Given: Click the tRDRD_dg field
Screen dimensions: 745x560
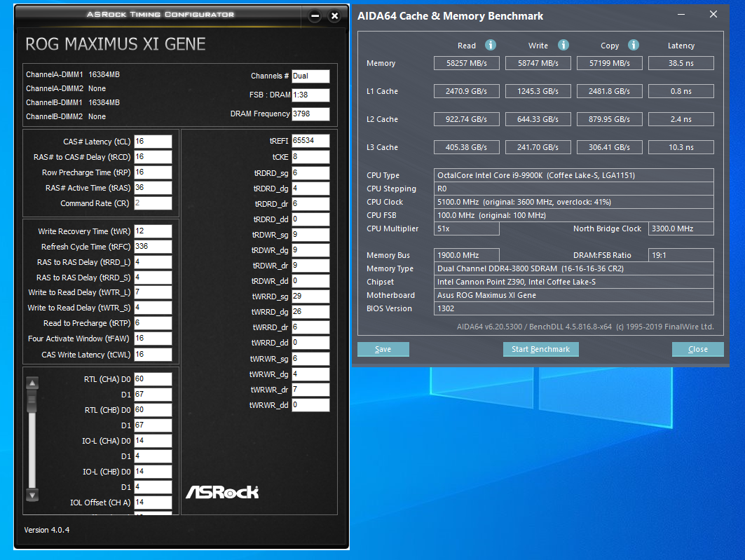Looking at the screenshot, I should point(310,189).
